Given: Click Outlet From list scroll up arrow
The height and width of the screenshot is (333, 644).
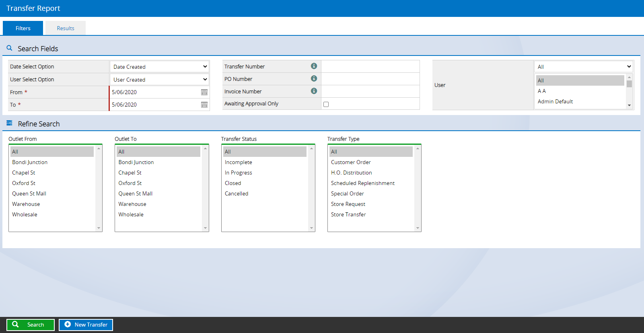Looking at the screenshot, I should click(x=99, y=148).
